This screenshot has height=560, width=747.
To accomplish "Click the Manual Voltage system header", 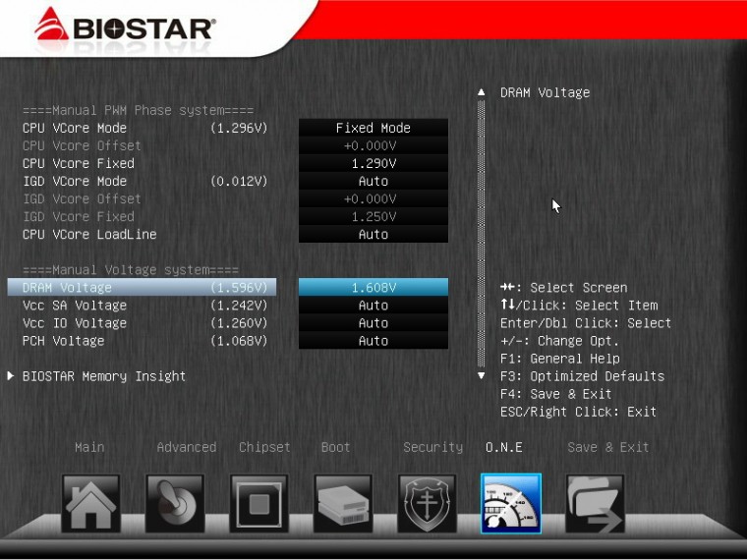I will tap(131, 270).
